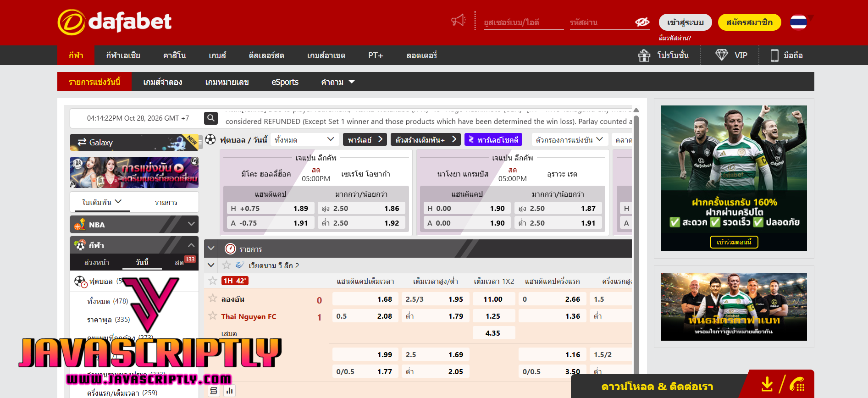Click the mobile phone icon beside มือถือ
This screenshot has width=868, height=398.
(774, 55)
